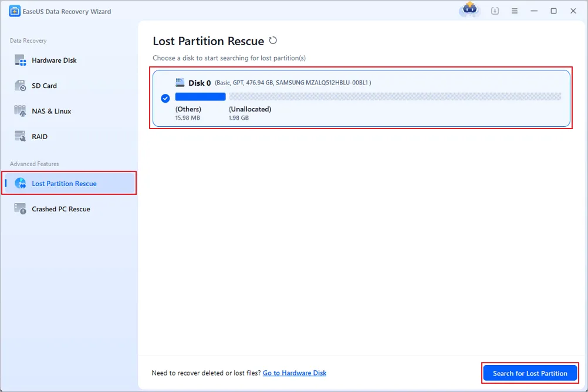Click the EaseUS app logo in title bar
Image resolution: width=588 pixels, height=392 pixels.
tap(14, 11)
